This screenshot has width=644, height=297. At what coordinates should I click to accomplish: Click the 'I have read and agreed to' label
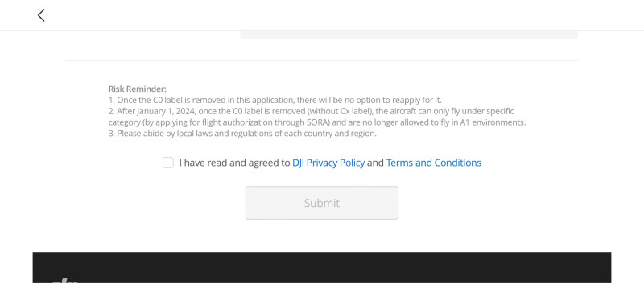point(234,163)
